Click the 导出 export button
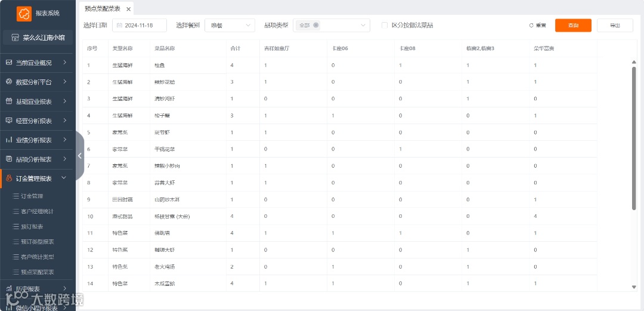Viewport: 644px width, 311px height. click(615, 26)
